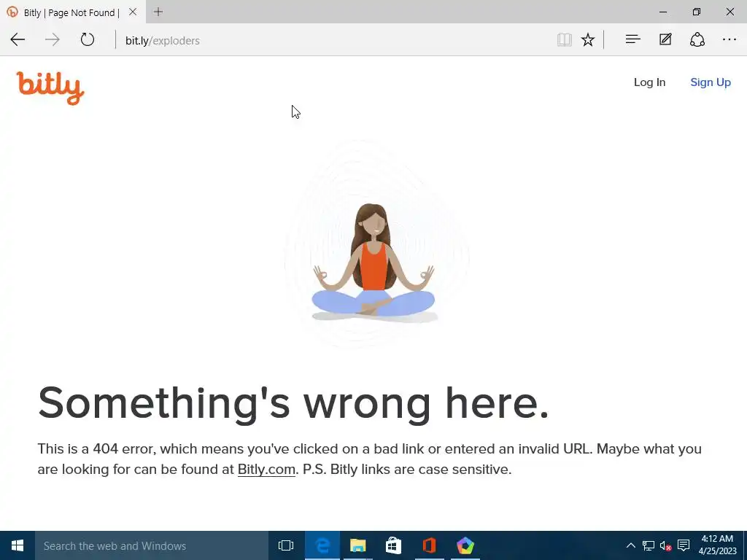Open a new tab with plus icon
The width and height of the screenshot is (747, 560).
pyautogui.click(x=158, y=12)
